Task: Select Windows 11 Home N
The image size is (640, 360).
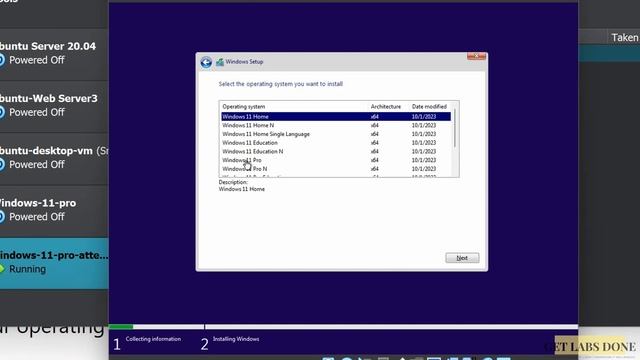Action: (336, 125)
